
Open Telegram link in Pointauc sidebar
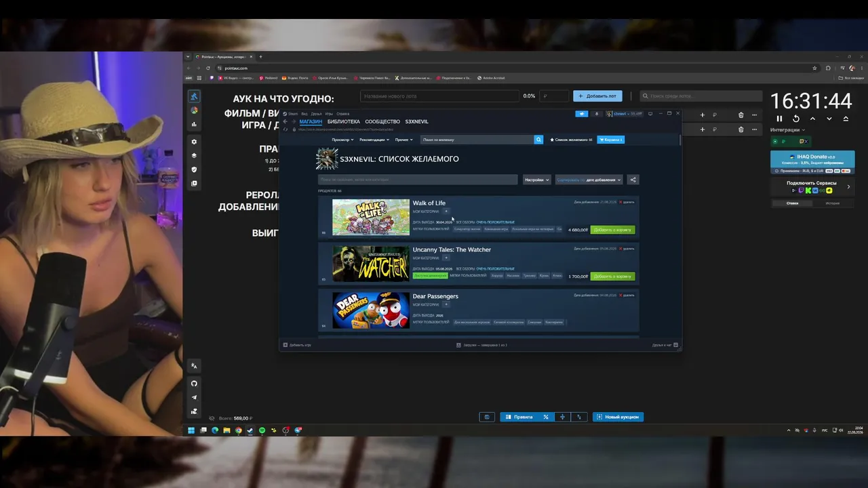click(194, 398)
